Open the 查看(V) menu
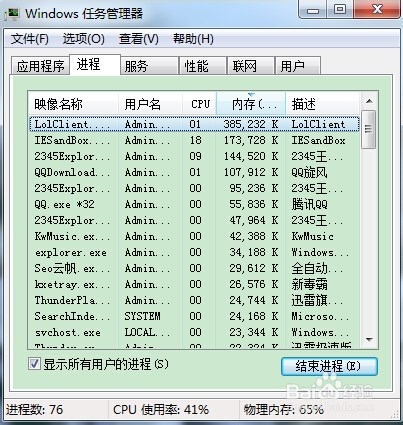 tap(139, 39)
